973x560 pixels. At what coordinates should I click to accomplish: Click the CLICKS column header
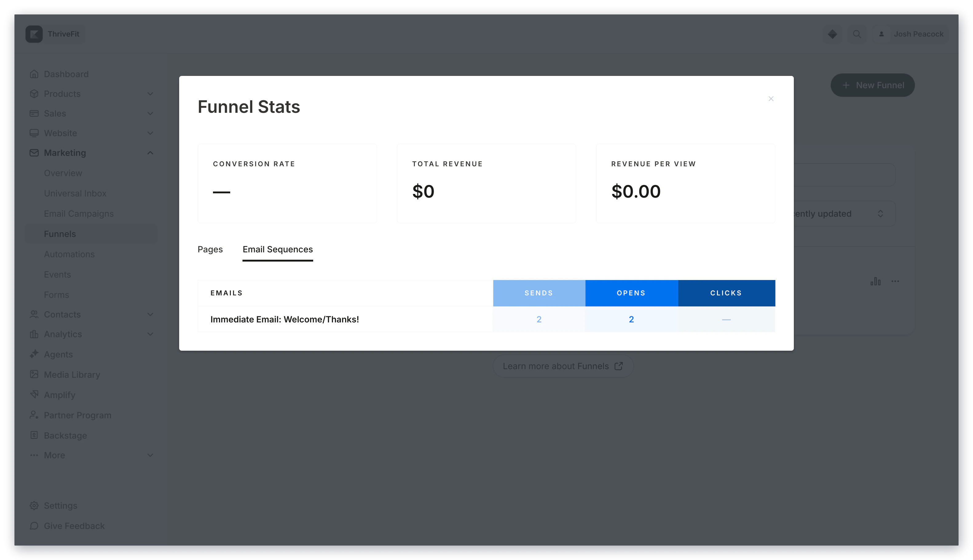(x=726, y=293)
